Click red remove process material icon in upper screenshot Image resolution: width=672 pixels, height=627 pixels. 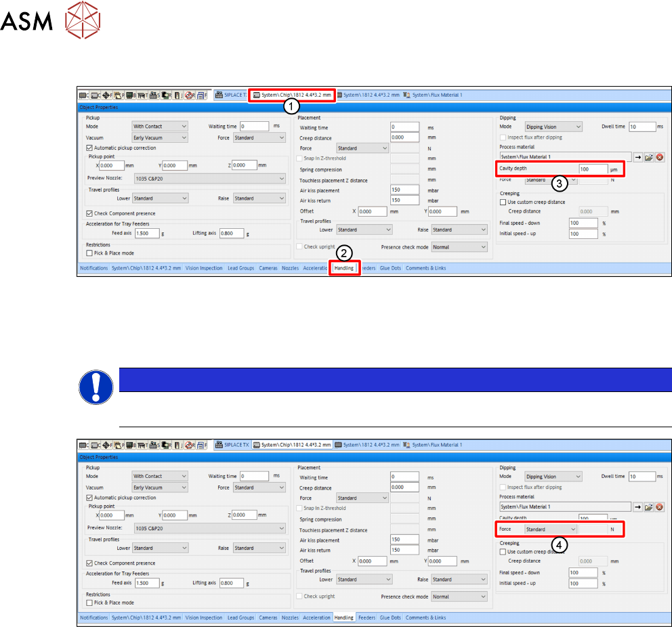tap(660, 157)
